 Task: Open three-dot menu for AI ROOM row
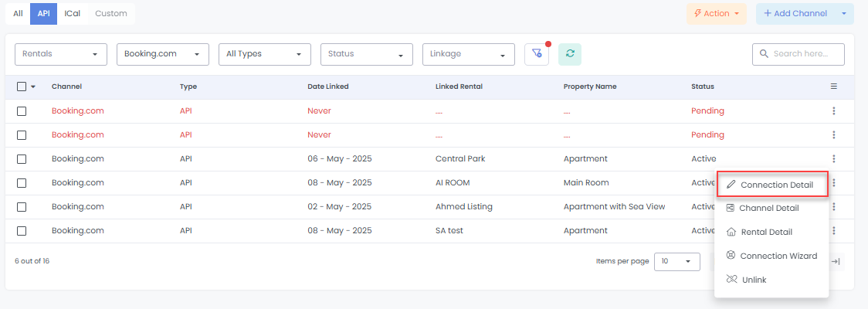[834, 183]
